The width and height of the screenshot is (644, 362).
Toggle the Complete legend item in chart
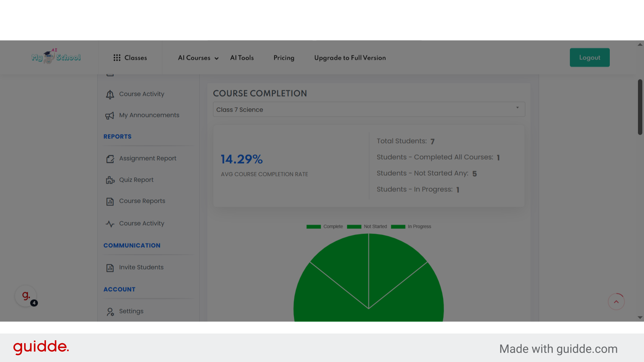[x=325, y=227]
